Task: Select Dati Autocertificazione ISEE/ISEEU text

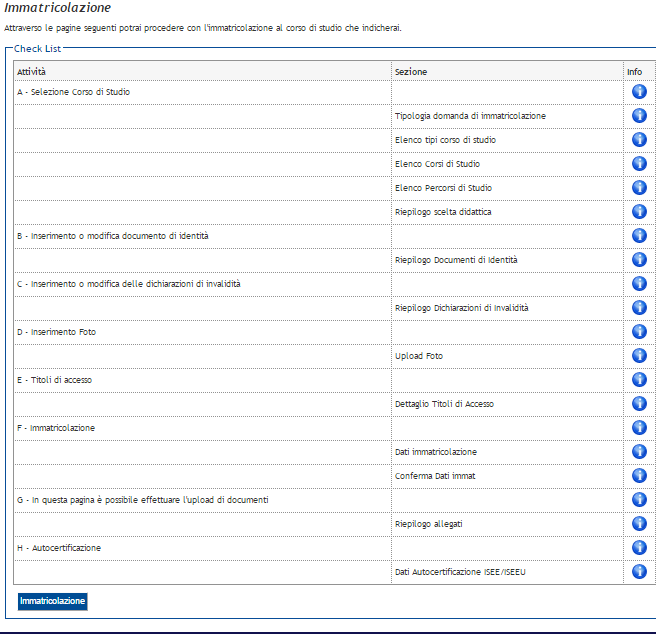Action: [x=460, y=572]
